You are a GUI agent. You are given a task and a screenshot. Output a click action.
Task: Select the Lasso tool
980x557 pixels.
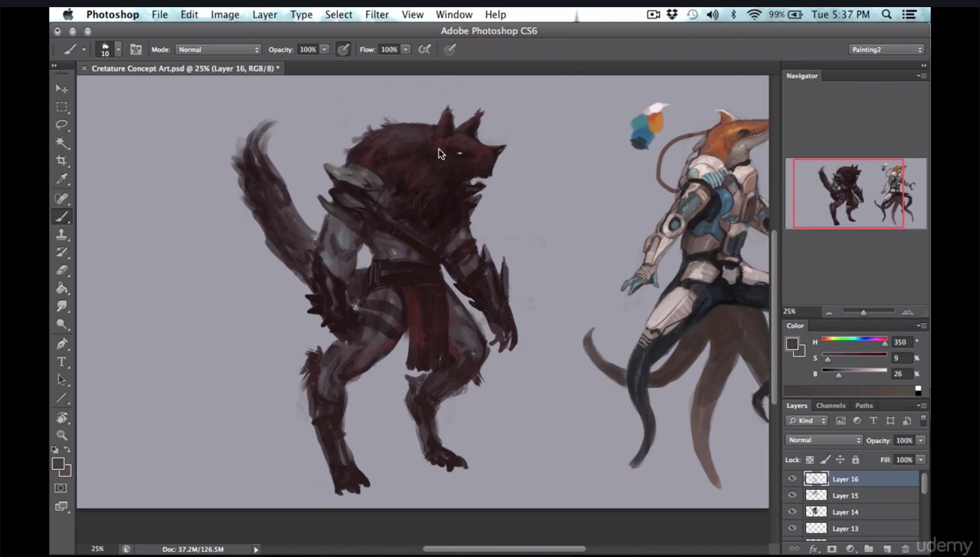(x=62, y=124)
